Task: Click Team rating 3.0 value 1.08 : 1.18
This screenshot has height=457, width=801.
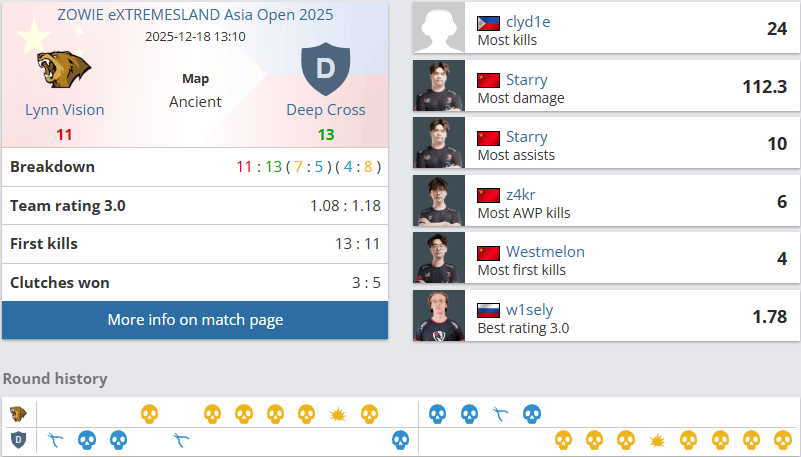Action: 345,206
